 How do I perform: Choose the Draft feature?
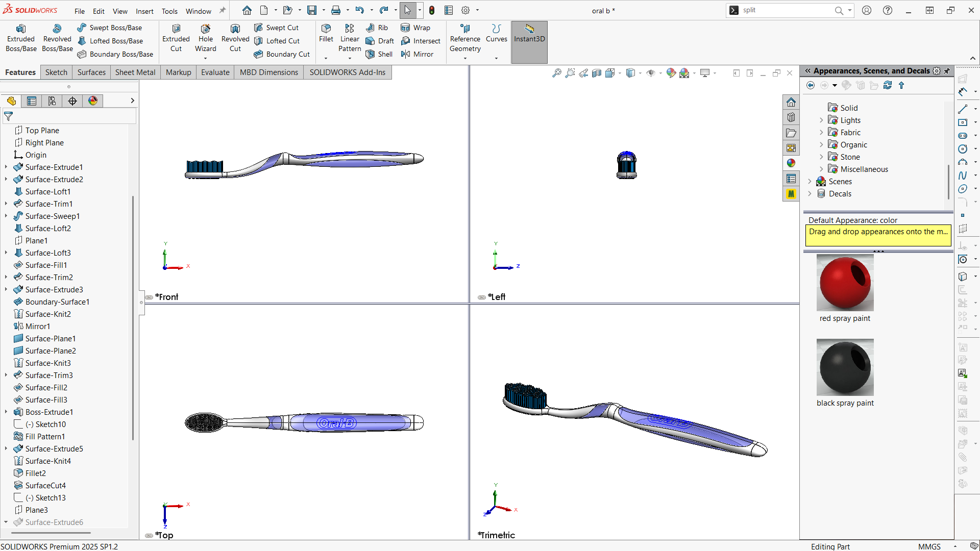tap(380, 41)
